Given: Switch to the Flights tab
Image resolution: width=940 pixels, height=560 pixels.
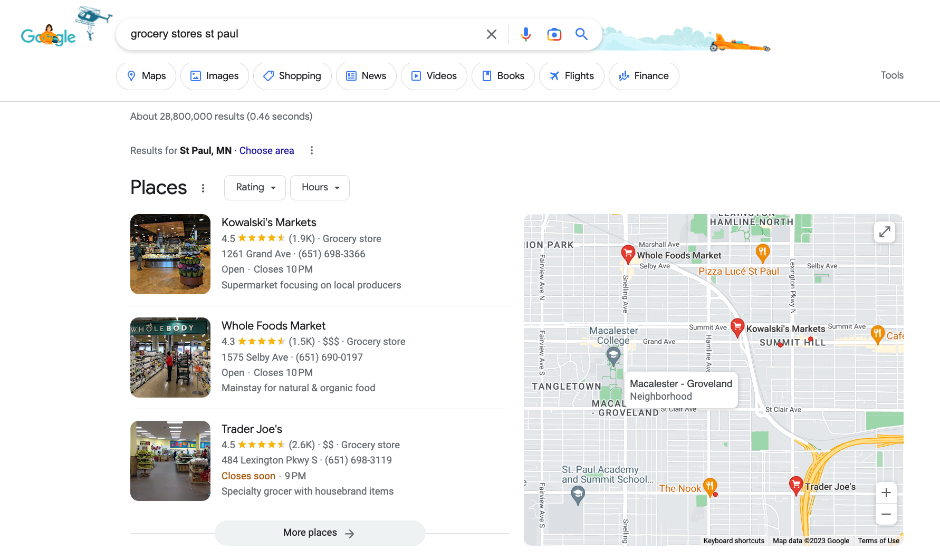Looking at the screenshot, I should [x=572, y=76].
